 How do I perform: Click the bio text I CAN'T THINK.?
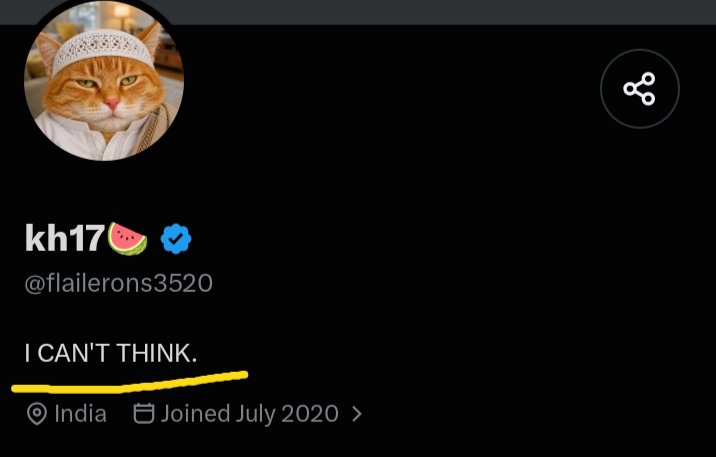coord(111,353)
